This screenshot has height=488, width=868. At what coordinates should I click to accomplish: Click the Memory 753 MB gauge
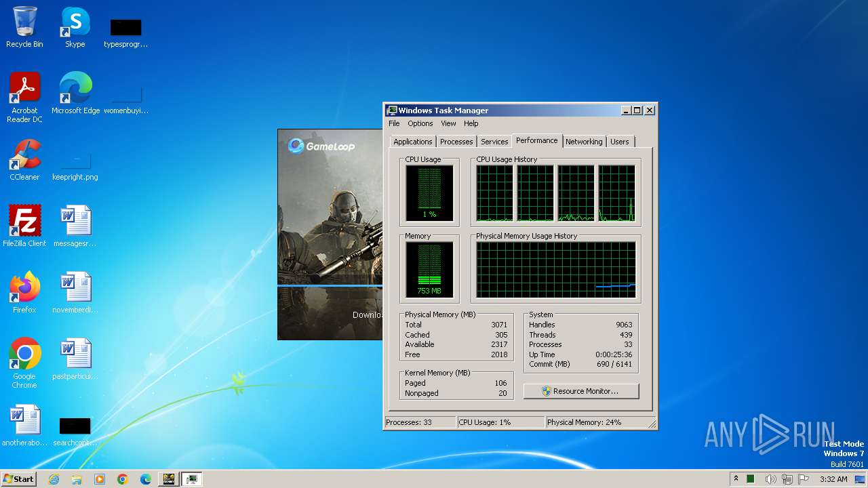click(x=429, y=270)
